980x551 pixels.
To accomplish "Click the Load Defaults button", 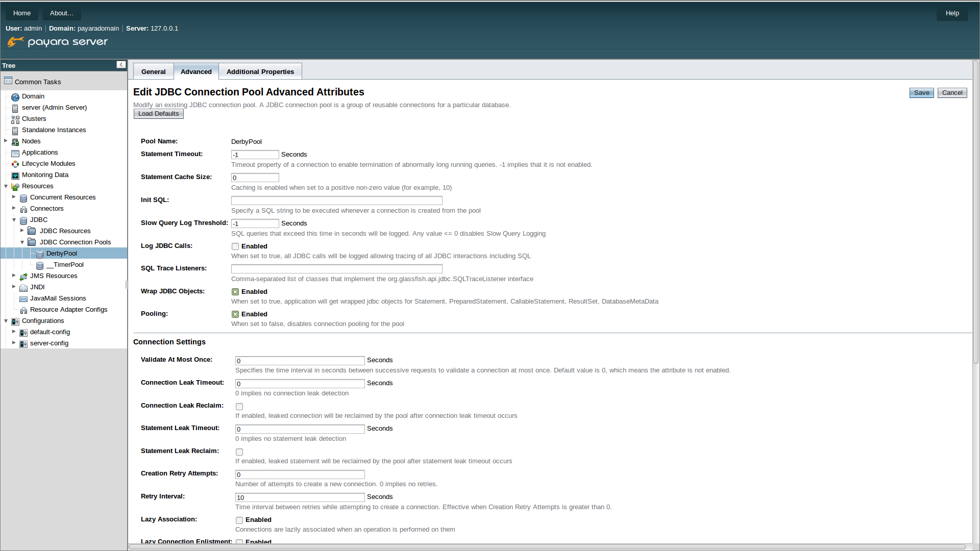I will click(158, 113).
